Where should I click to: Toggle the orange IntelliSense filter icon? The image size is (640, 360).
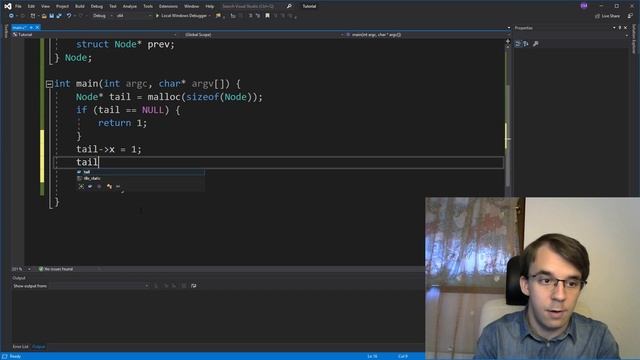click(109, 187)
